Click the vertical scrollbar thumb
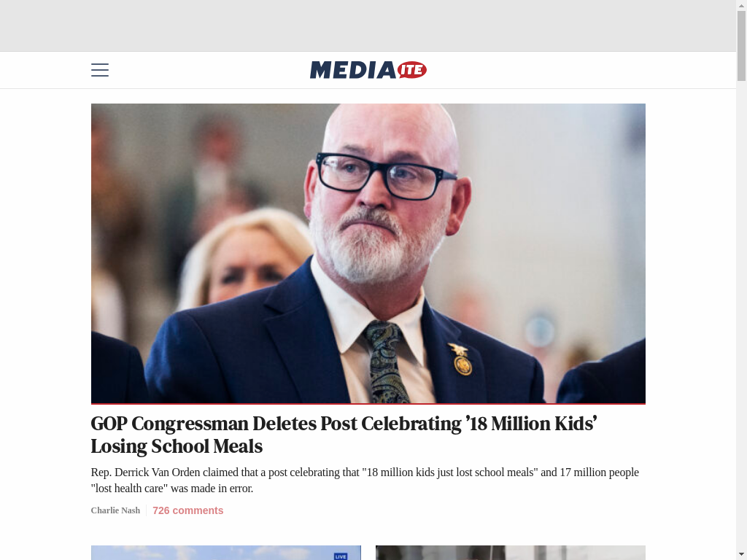 point(741,45)
